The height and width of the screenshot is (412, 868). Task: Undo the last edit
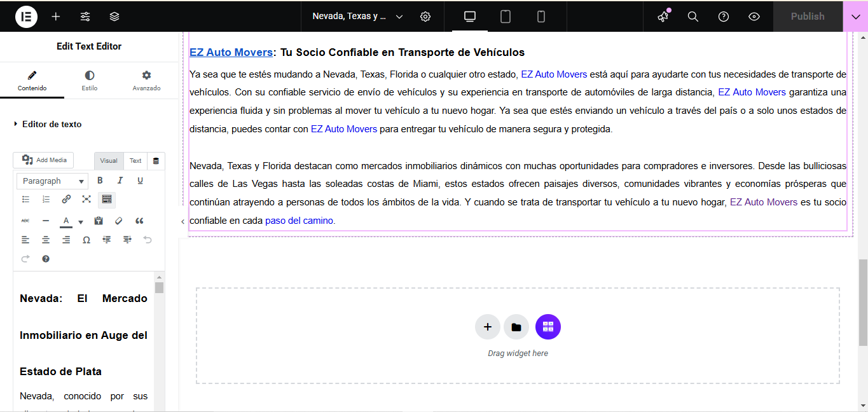(x=148, y=240)
